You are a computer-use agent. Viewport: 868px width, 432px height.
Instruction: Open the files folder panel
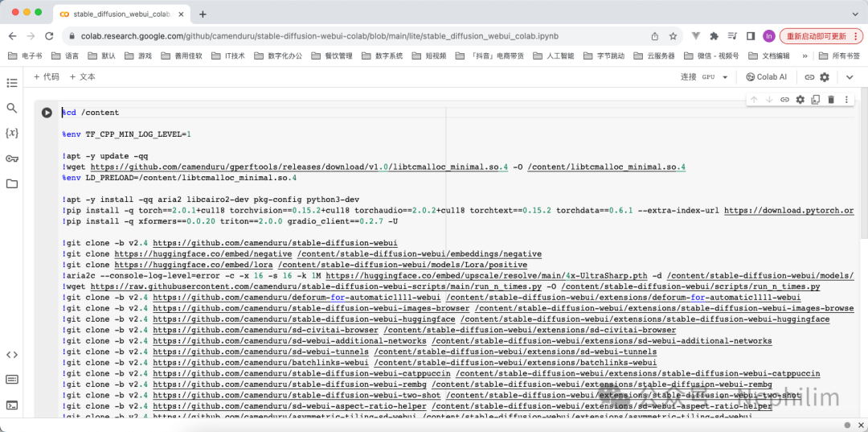[x=11, y=184]
